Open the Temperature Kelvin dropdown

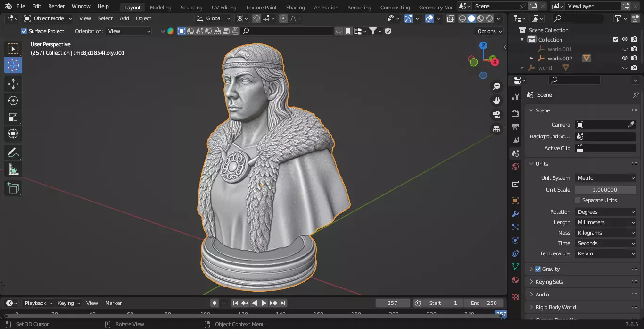click(x=605, y=253)
